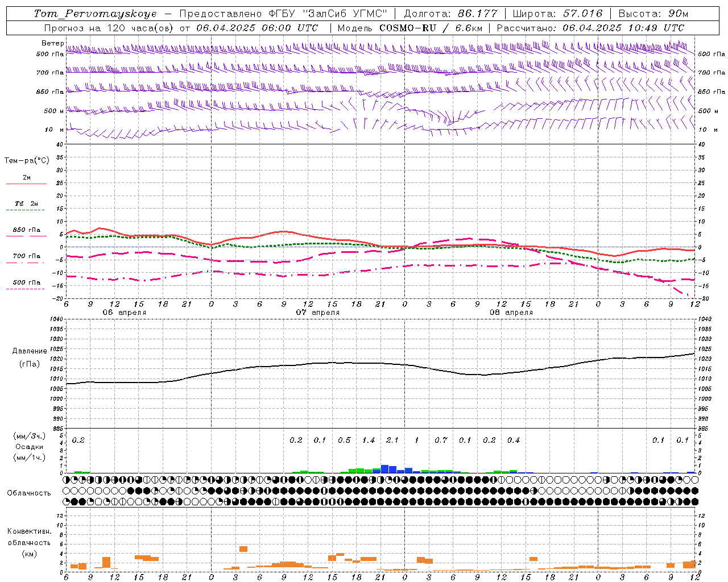
Task: Click the "06 апреля" date label
Action: 124,313
